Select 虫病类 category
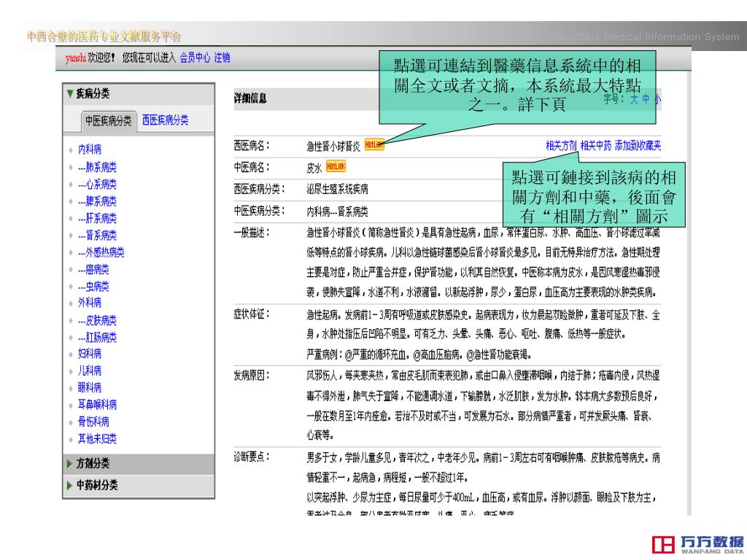The width and height of the screenshot is (747, 560). (93, 287)
